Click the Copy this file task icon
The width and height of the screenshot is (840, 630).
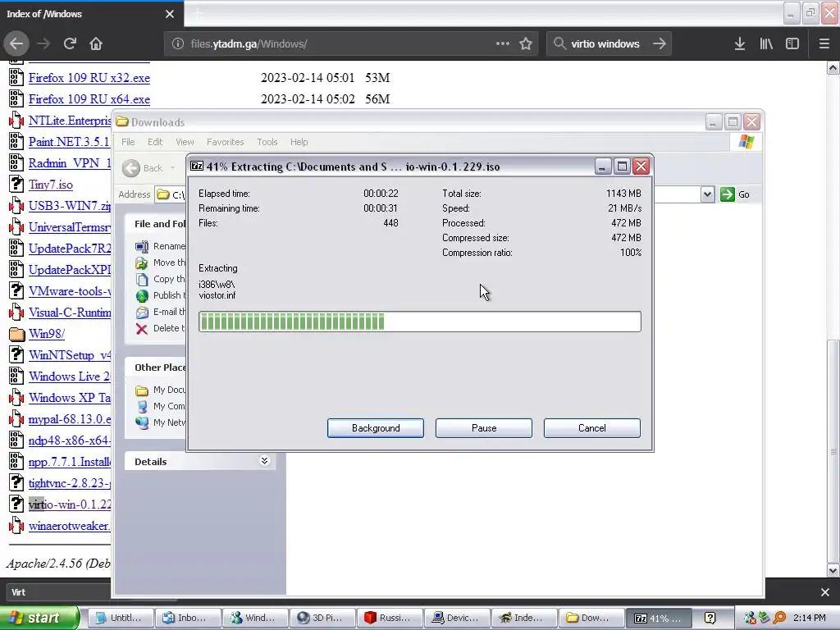coord(141,280)
